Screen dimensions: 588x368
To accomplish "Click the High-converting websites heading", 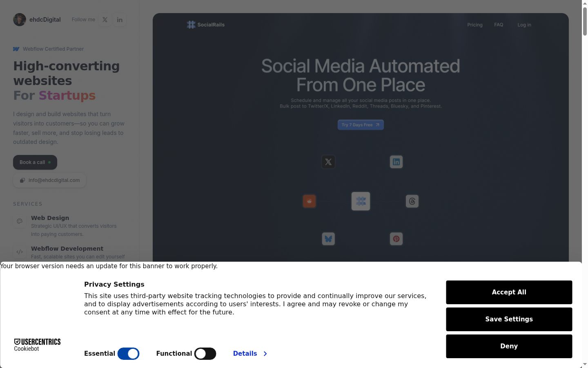I will coord(67,73).
